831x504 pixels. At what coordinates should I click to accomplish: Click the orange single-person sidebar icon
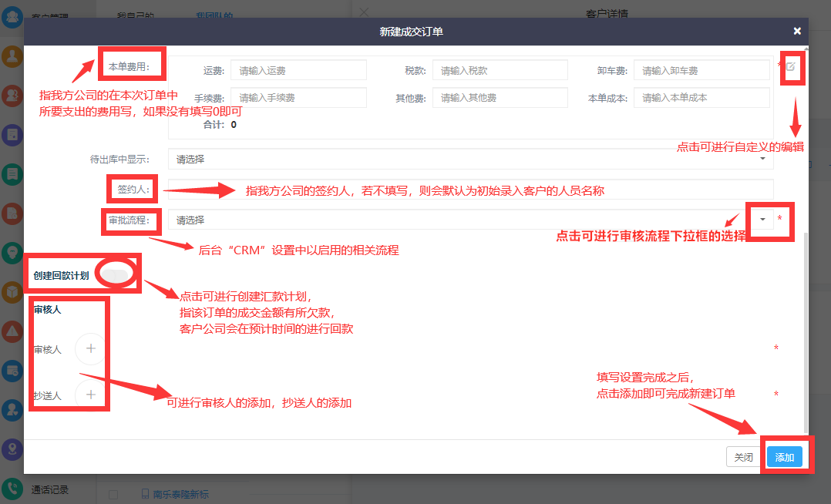point(12,56)
